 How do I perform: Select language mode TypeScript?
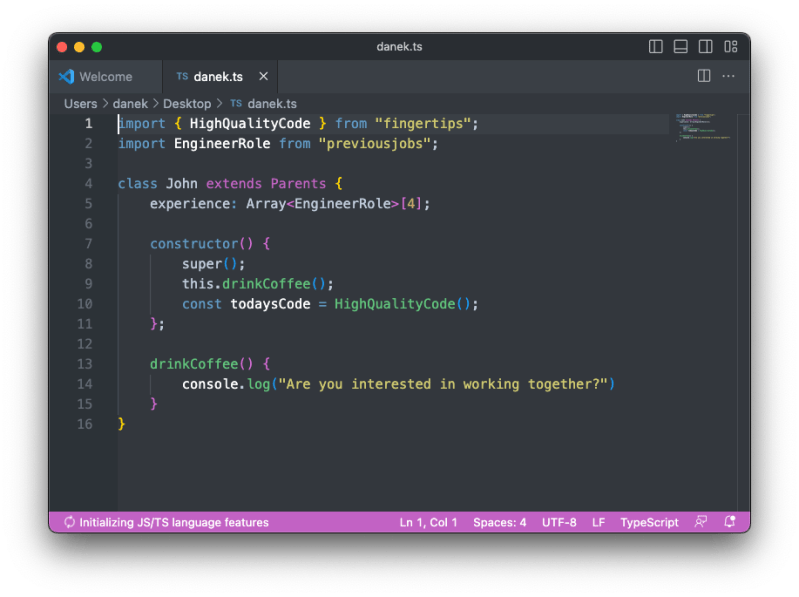pyautogui.click(x=649, y=522)
